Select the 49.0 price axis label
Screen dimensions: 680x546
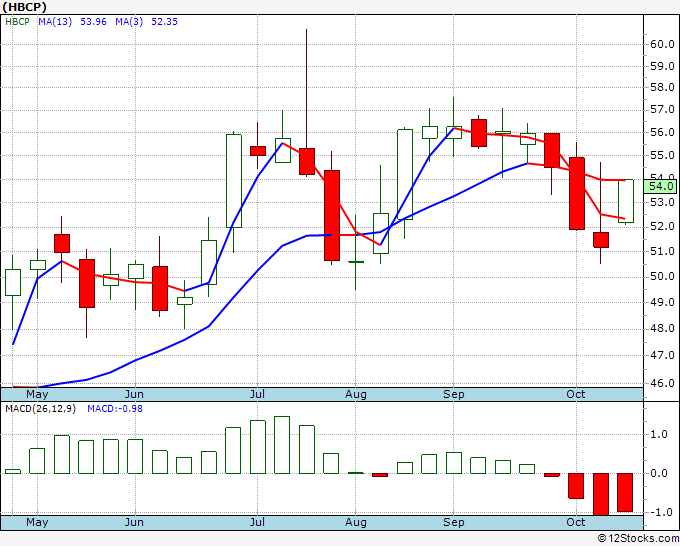point(662,302)
